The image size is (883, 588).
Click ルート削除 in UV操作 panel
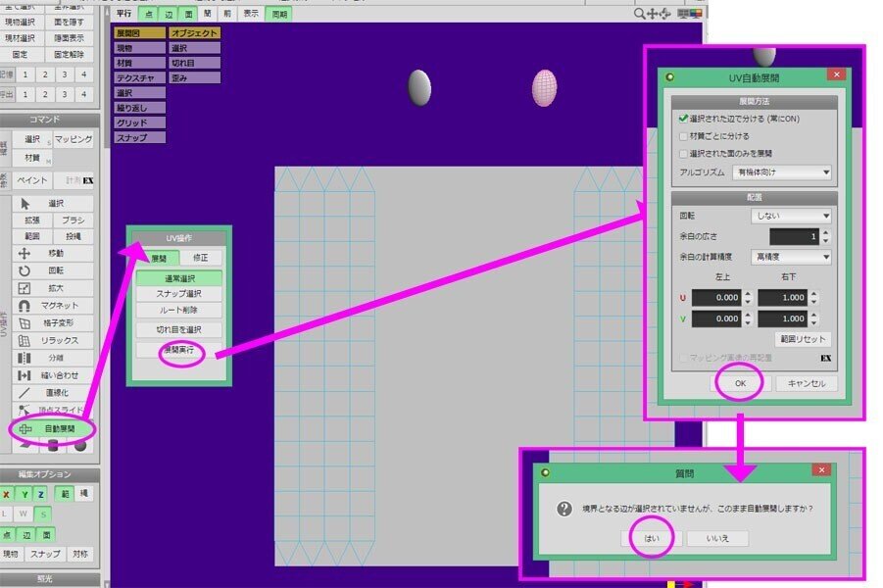179,311
